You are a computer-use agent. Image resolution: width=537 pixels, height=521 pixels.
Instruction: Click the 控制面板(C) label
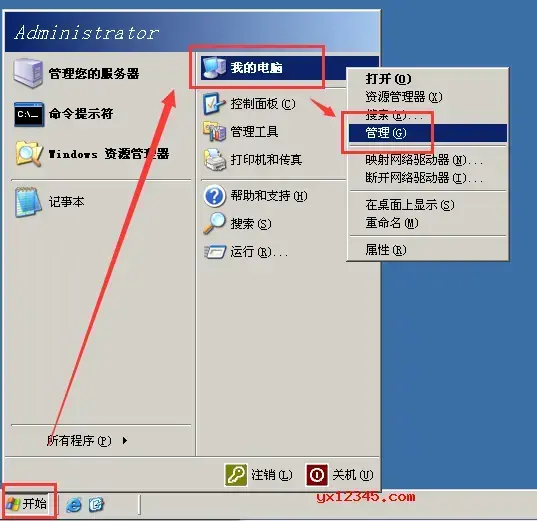point(263,104)
